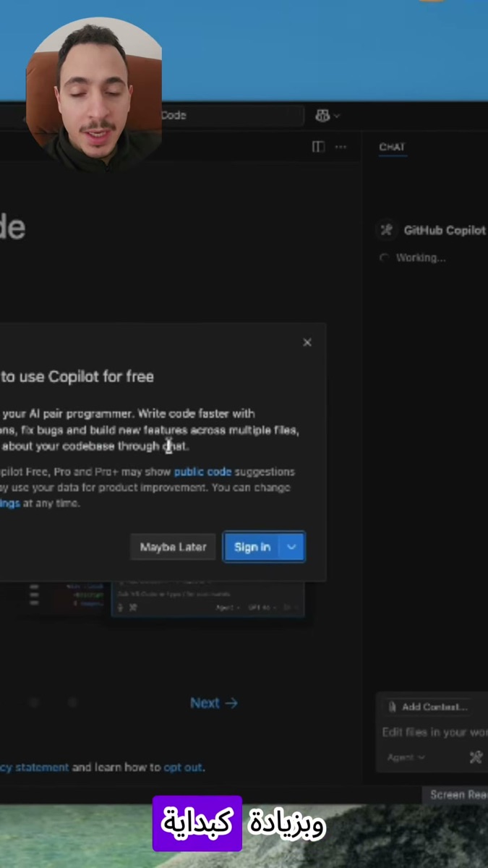This screenshot has height=868, width=488.
Task: Click the Screen Reader status bar item
Action: click(x=457, y=795)
